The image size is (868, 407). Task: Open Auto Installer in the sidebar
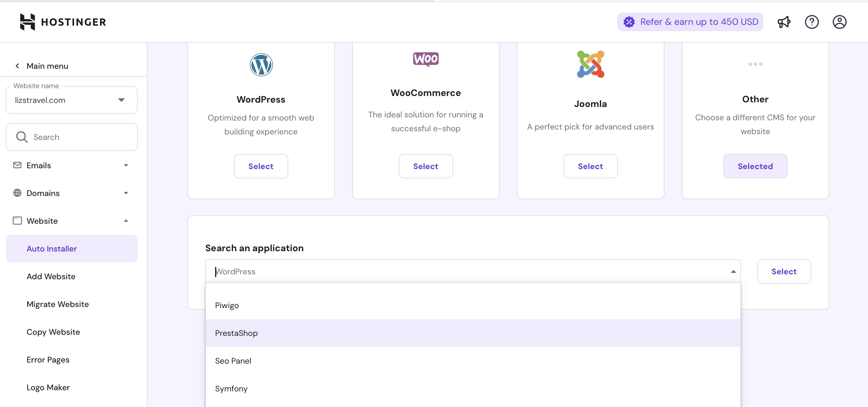[71, 249]
